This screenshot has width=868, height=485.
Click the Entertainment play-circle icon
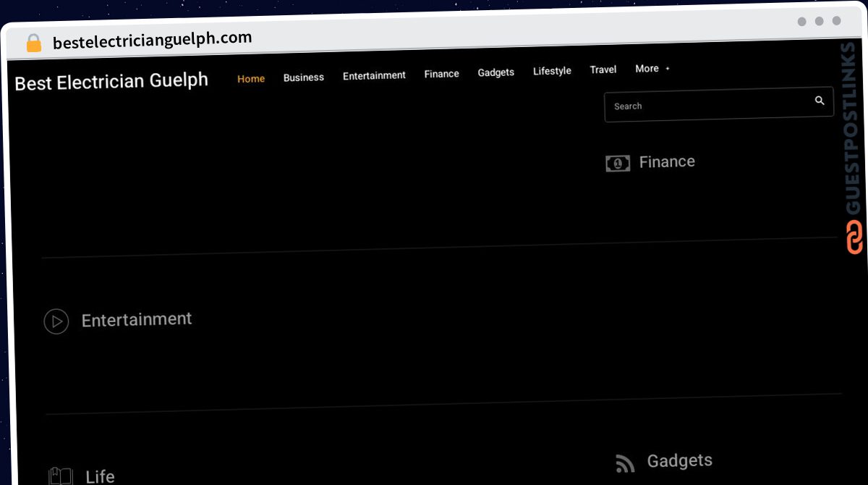[56, 321]
